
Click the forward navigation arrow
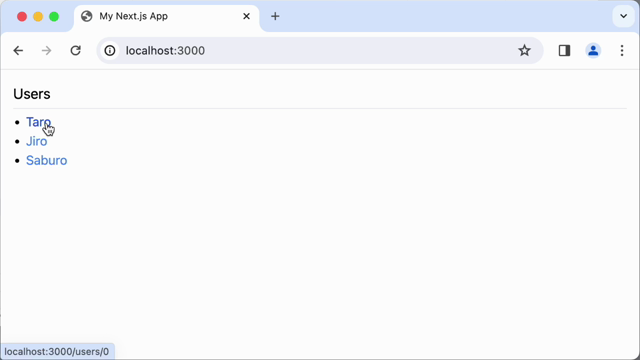pos(47,51)
